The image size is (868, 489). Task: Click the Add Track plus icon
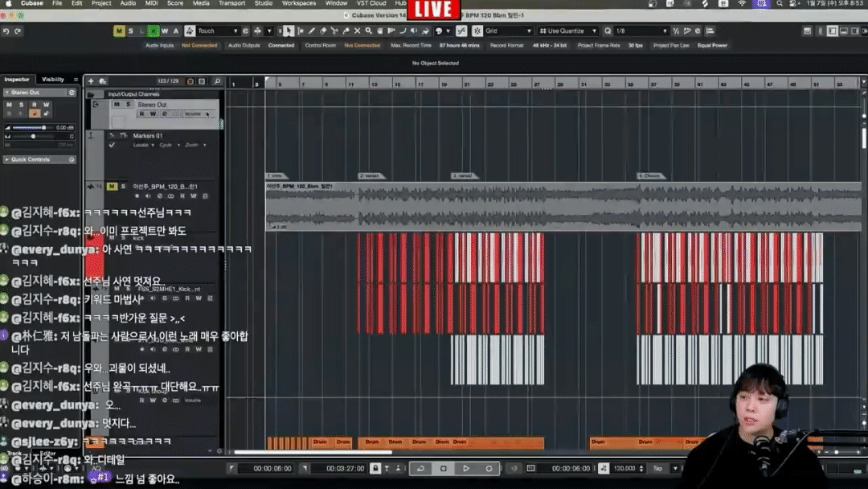(x=91, y=81)
